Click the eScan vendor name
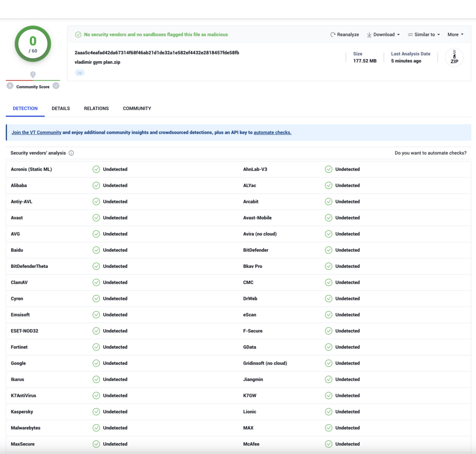 [x=250, y=315]
